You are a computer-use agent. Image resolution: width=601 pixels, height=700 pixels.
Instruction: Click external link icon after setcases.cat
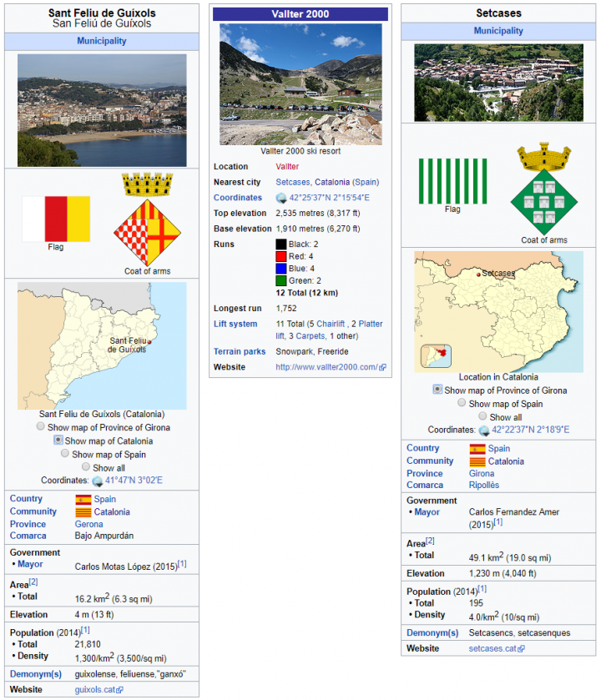pos(521,649)
